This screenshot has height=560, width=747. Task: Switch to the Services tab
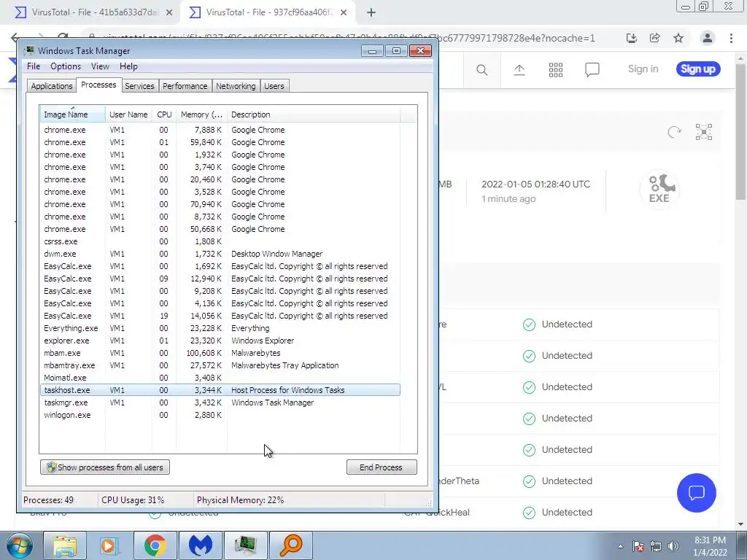tap(139, 86)
